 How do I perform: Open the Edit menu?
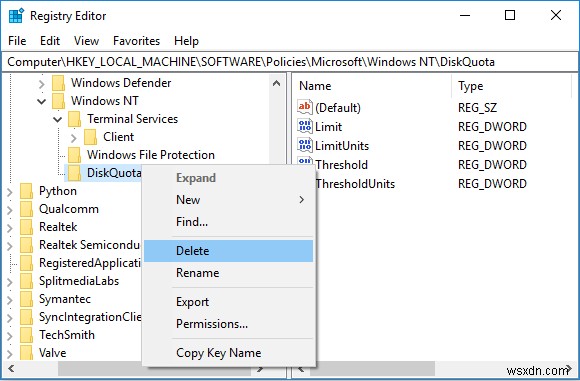point(50,41)
